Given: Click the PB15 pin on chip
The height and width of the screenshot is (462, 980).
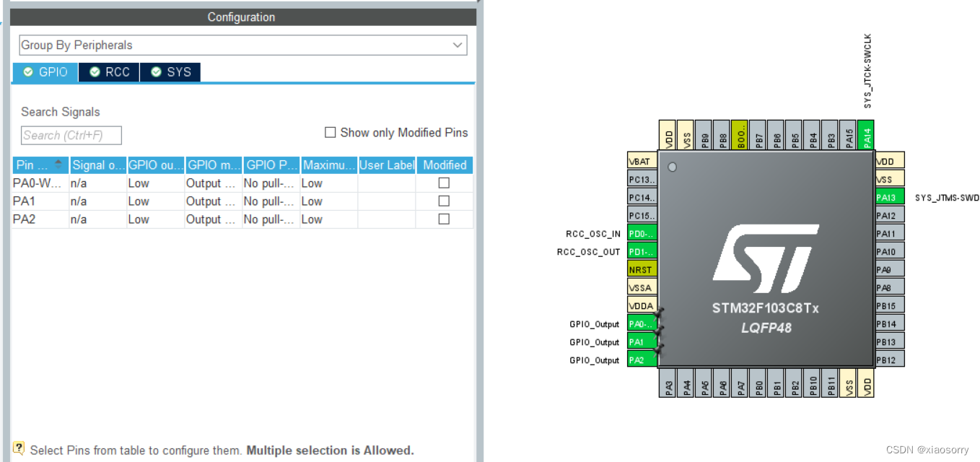Looking at the screenshot, I should (890, 306).
